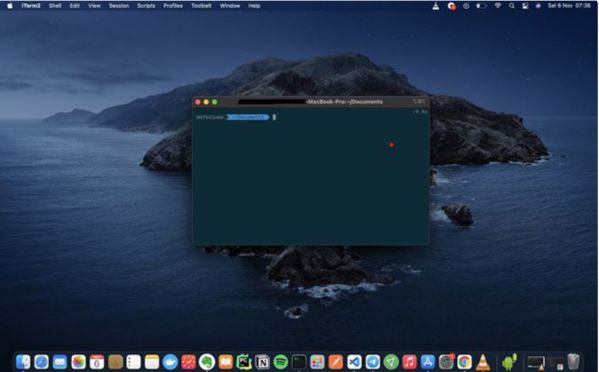The width and height of the screenshot is (599, 372).
Task: Open the Calendar app in the dock
Action: (x=97, y=361)
